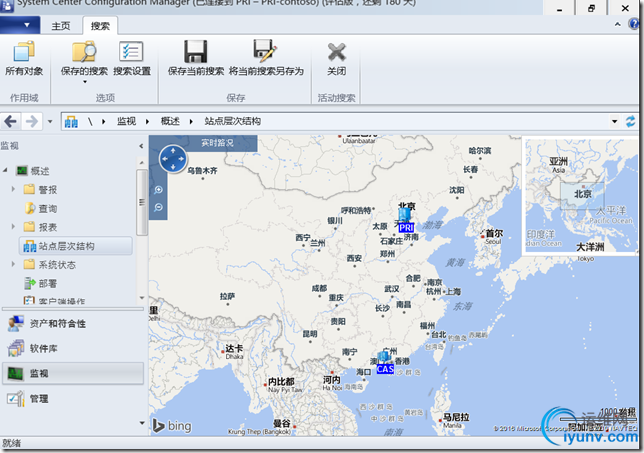Click the navigation tree scrollbar thumb
The image size is (644, 453).
[142, 202]
